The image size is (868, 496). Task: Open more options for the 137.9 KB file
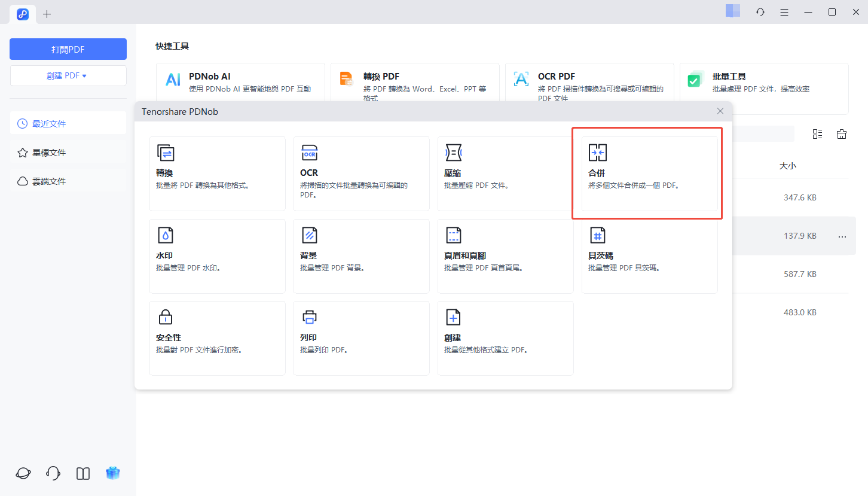pyautogui.click(x=842, y=236)
